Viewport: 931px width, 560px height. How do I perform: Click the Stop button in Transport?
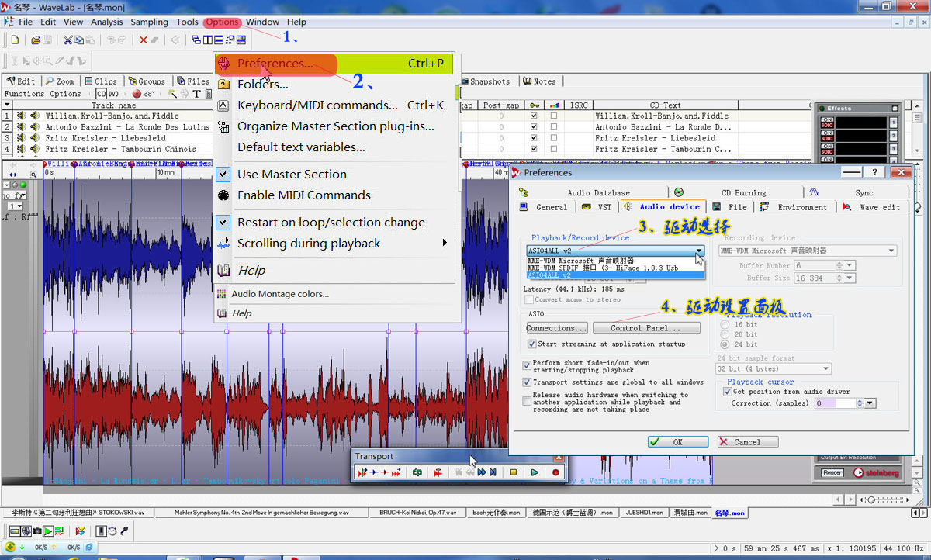513,472
